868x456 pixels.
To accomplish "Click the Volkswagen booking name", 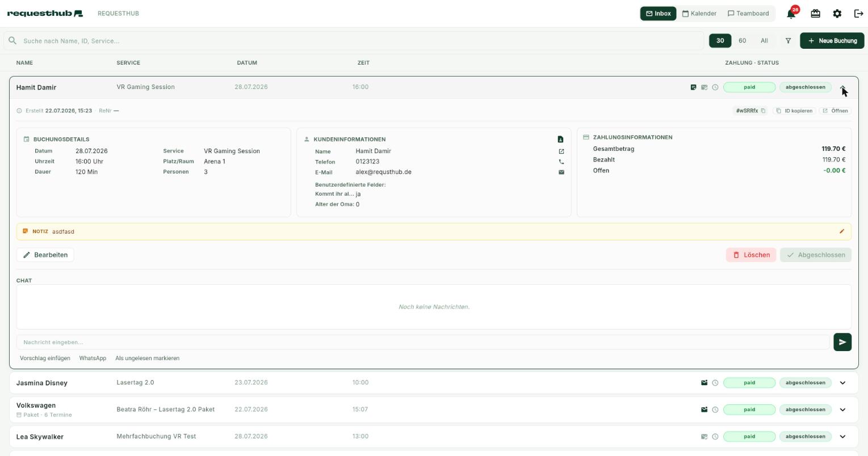I will click(x=36, y=406).
